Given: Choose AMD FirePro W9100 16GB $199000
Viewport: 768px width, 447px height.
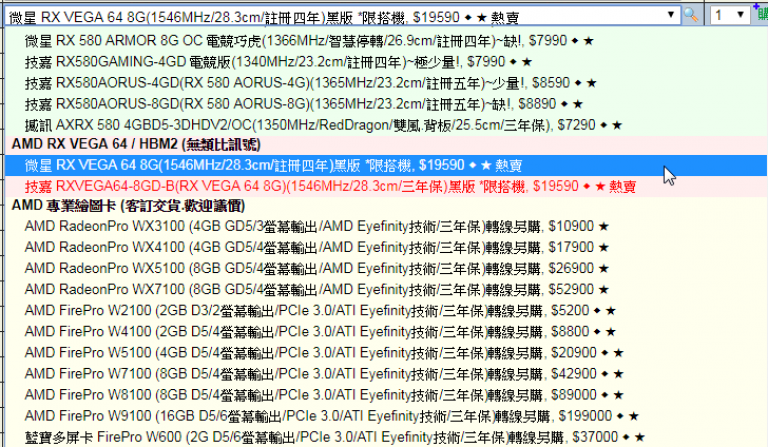Looking at the screenshot, I should pos(386,416).
